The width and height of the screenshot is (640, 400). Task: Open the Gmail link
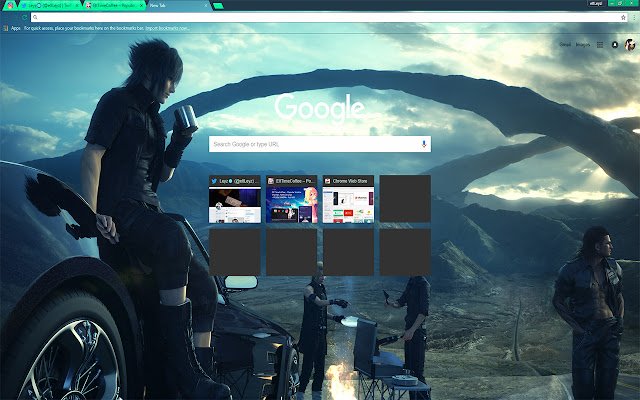pos(565,44)
